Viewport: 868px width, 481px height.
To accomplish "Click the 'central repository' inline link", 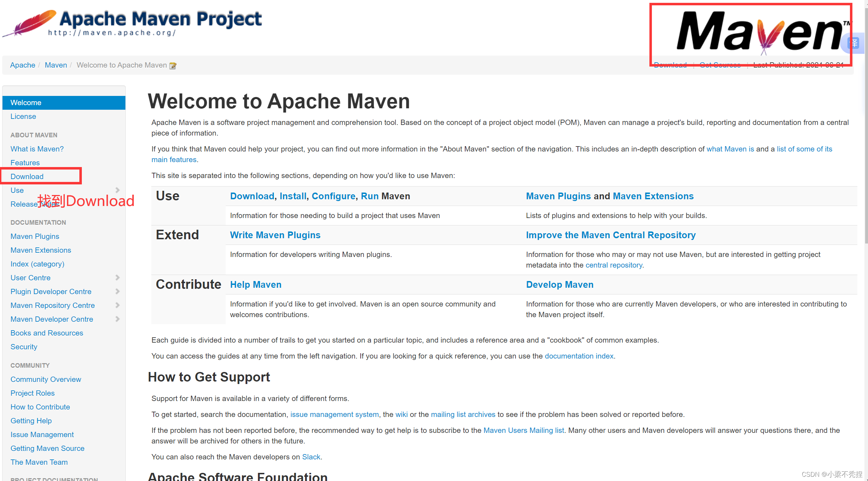I will (x=614, y=265).
